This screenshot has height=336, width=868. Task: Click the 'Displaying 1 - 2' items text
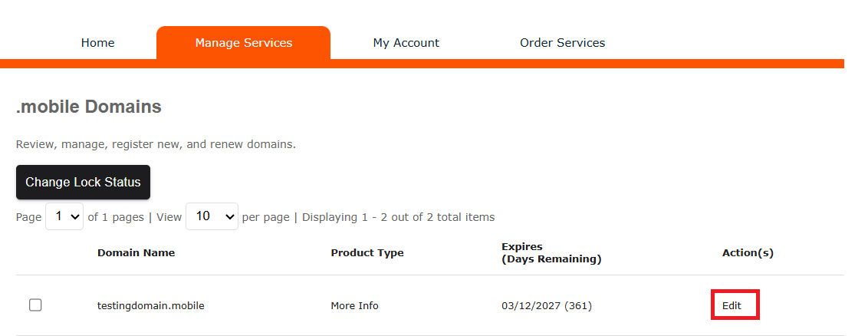(x=398, y=217)
